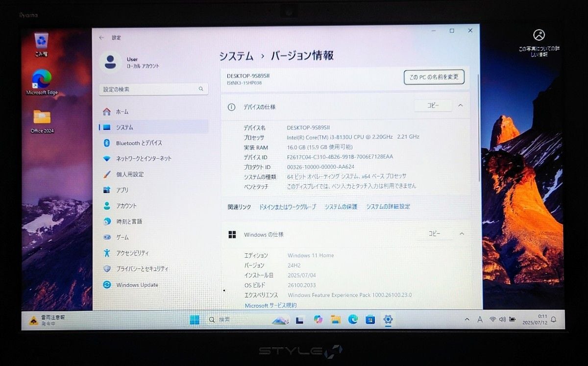This screenshot has width=588, height=366.
Task: Open システムの保護 link
Action: click(x=341, y=207)
